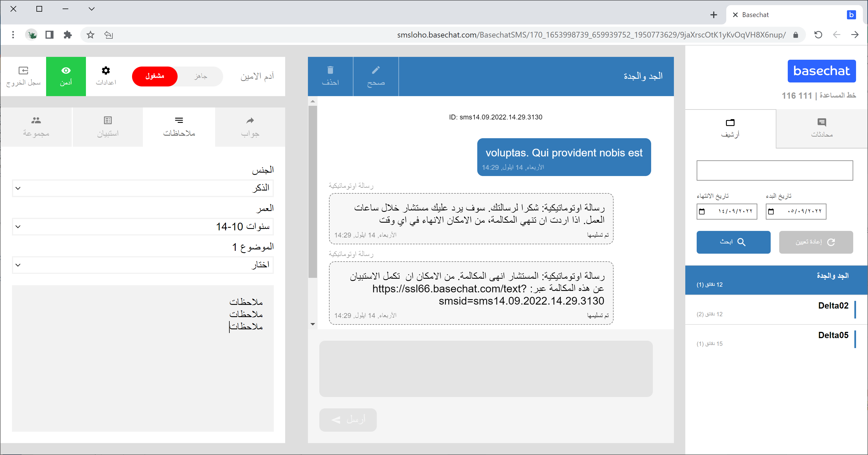The height and width of the screenshot is (455, 868).
Task: Expand the gender dropdown
Action: point(143,188)
